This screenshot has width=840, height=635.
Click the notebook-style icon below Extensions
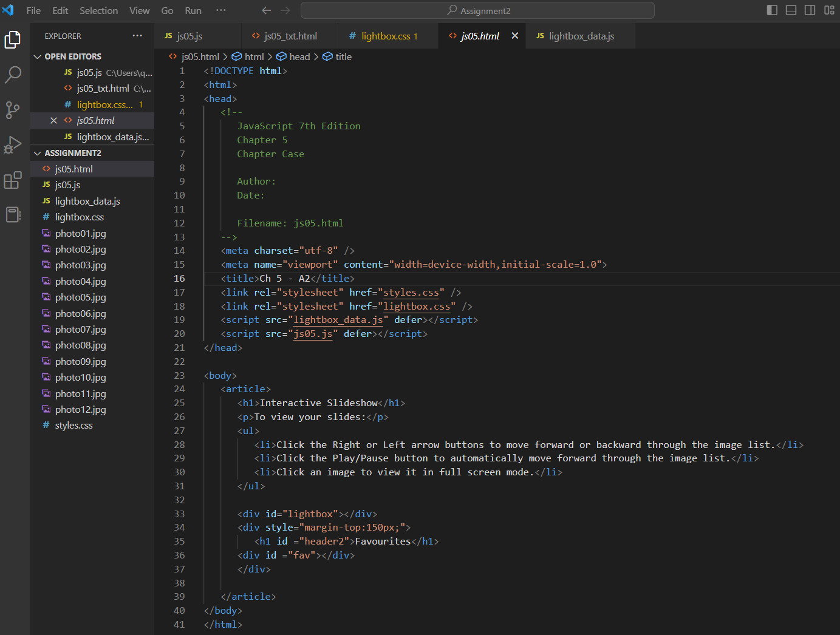pyautogui.click(x=13, y=215)
